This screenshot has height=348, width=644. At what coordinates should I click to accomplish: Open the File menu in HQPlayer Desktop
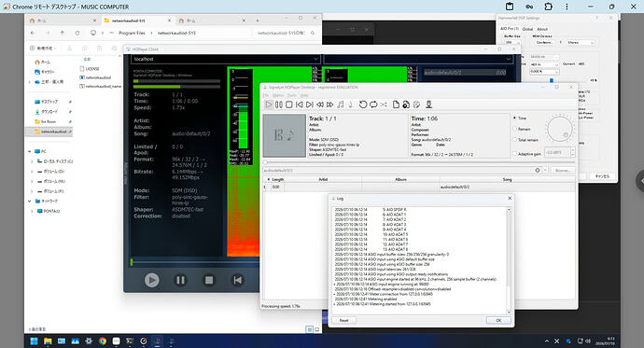(266, 95)
